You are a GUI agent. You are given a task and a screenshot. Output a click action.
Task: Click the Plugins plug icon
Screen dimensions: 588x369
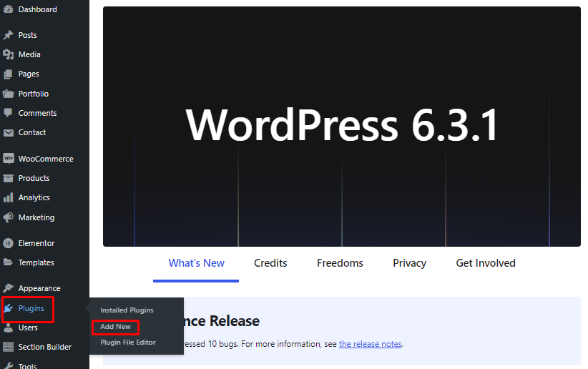tap(9, 308)
